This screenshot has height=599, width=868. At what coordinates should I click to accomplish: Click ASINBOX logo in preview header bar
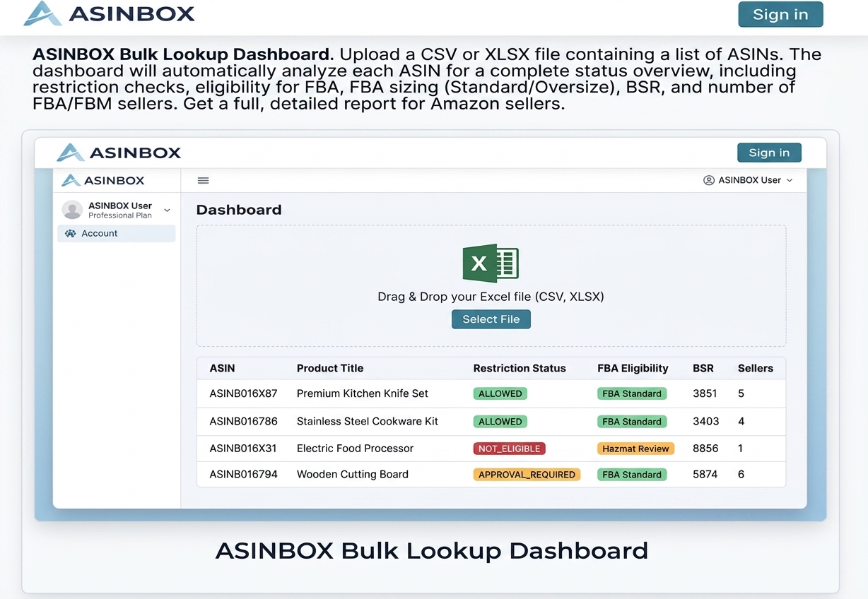(x=119, y=153)
